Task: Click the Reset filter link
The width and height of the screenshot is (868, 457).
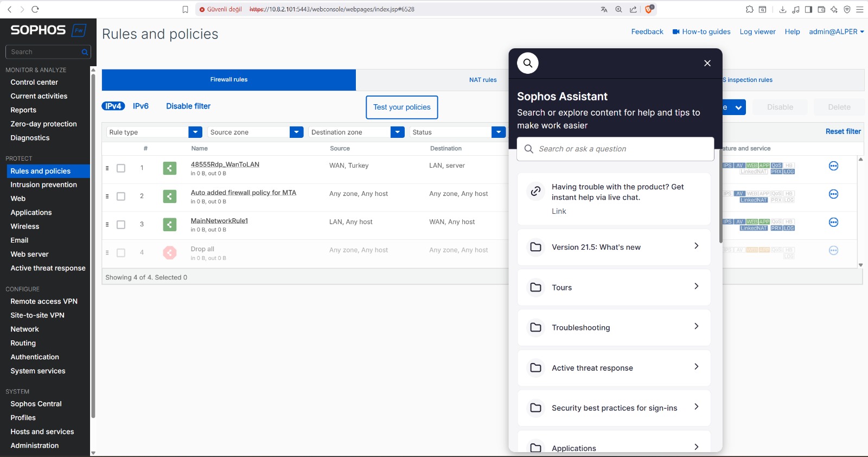Action: [843, 131]
